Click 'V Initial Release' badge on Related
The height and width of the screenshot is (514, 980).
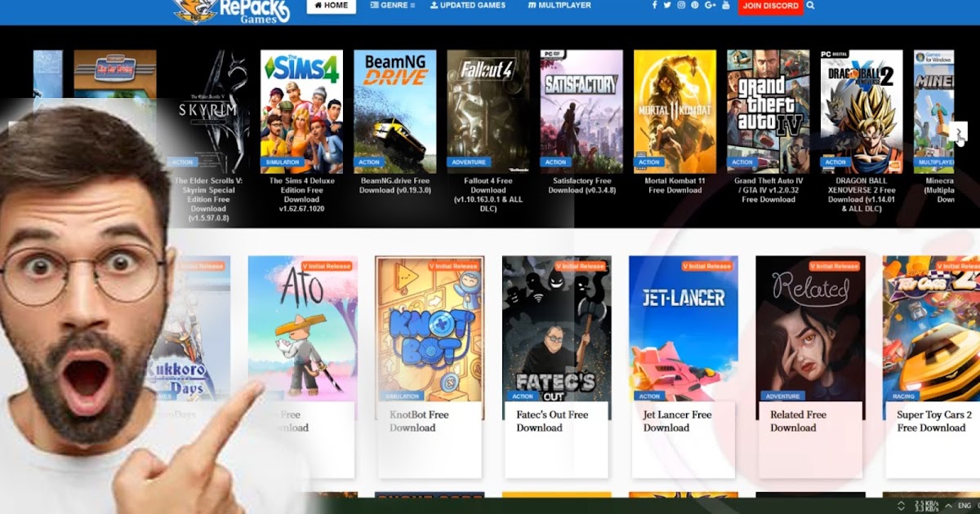click(835, 266)
